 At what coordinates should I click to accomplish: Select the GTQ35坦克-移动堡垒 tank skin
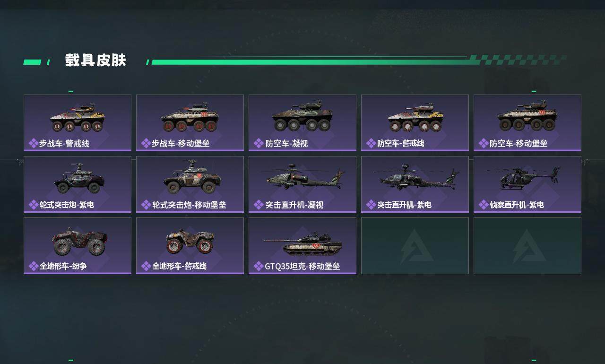click(302, 246)
